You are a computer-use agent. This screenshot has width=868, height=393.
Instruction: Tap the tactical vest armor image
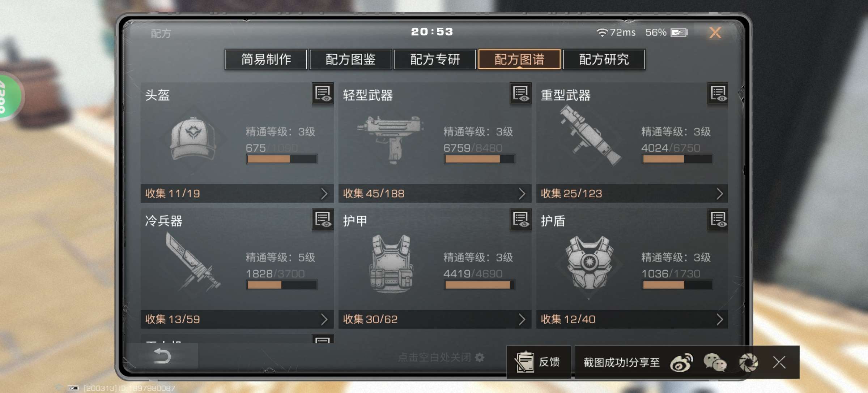[391, 263]
